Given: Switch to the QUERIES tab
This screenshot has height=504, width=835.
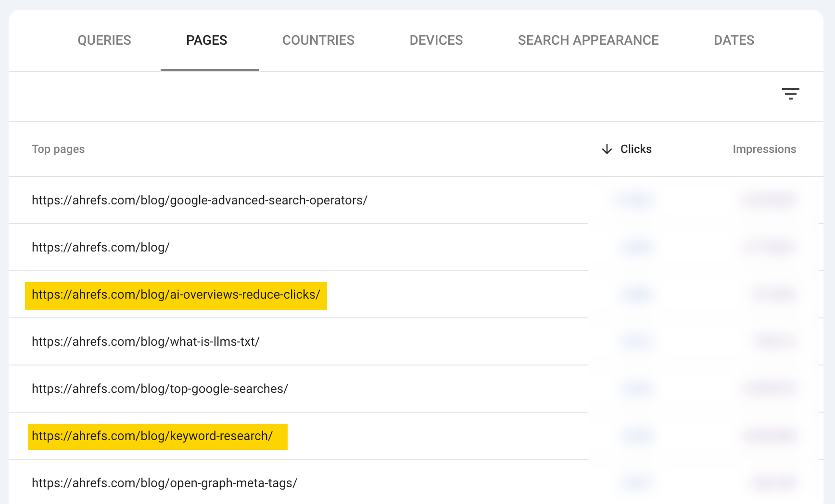Looking at the screenshot, I should click(104, 40).
